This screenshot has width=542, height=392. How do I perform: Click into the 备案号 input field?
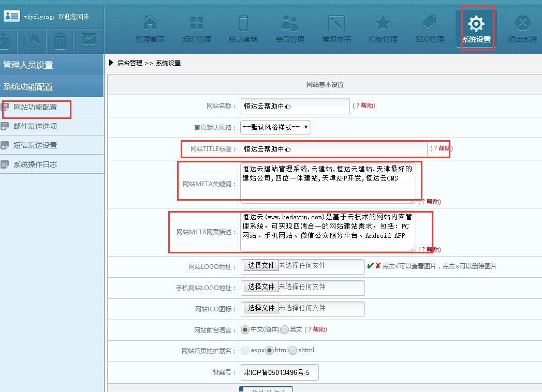tap(280, 372)
